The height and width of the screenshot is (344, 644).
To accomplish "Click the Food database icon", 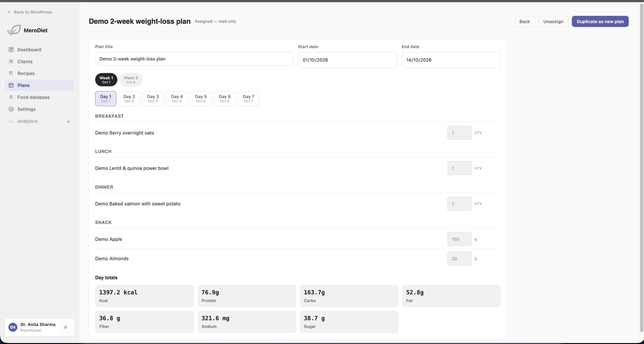I will coord(11,97).
